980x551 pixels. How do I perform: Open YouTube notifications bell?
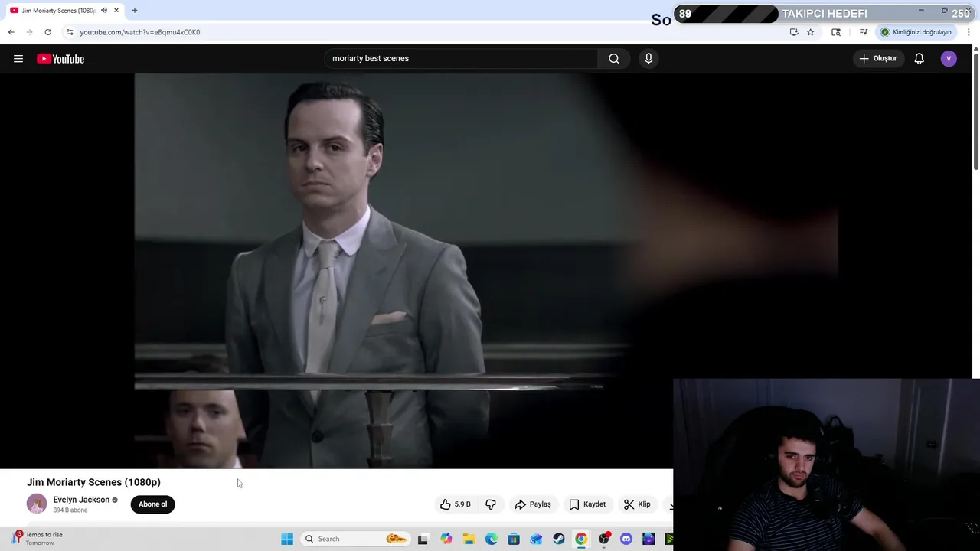(x=919, y=58)
